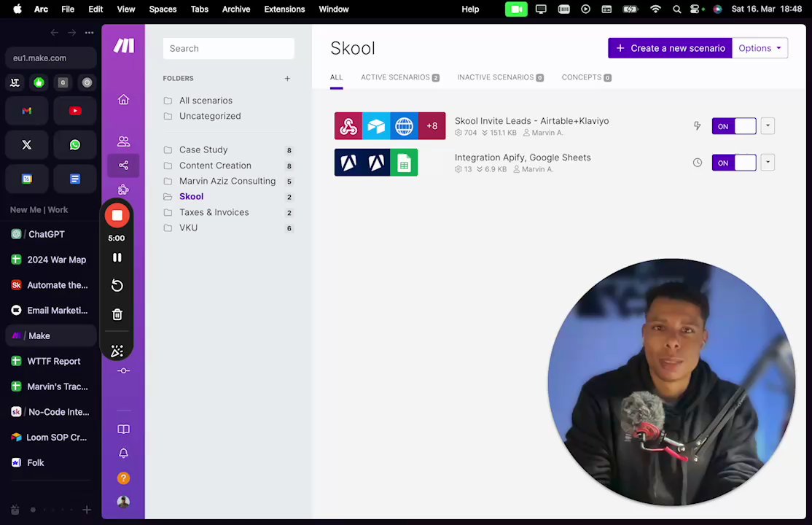
Task: Go forward with Arc forward arrow
Action: (x=72, y=33)
